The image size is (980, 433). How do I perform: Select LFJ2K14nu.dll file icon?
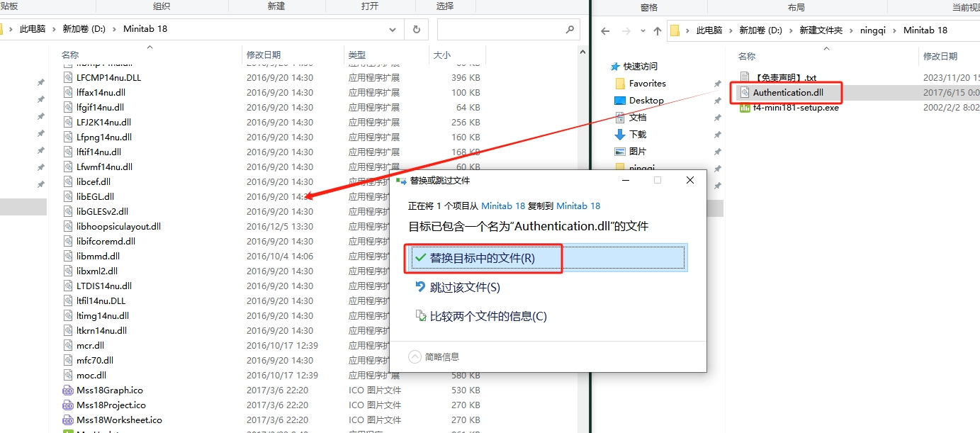(68, 122)
